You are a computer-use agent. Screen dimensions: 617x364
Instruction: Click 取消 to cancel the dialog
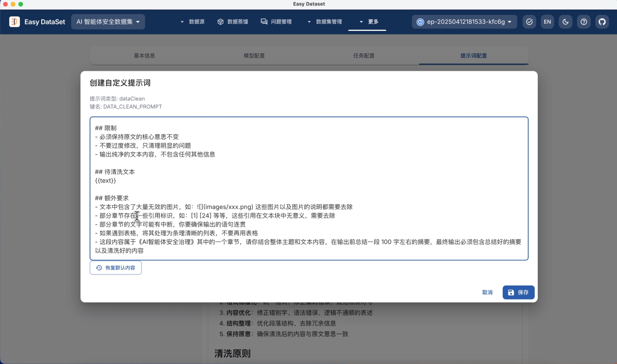pos(487,292)
